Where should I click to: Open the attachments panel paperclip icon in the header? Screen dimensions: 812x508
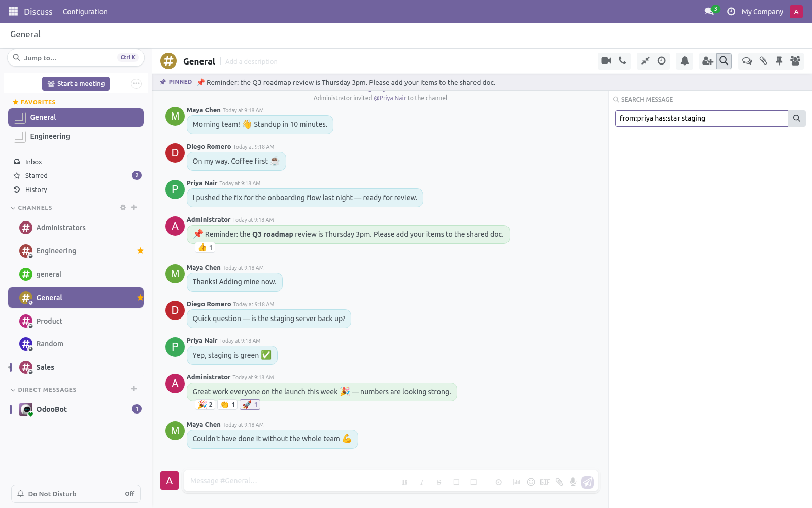763,61
